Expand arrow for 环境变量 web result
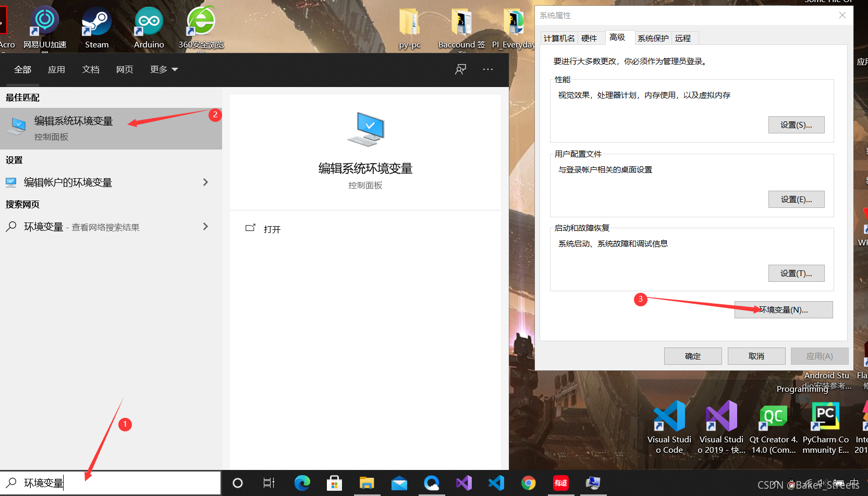 click(205, 227)
